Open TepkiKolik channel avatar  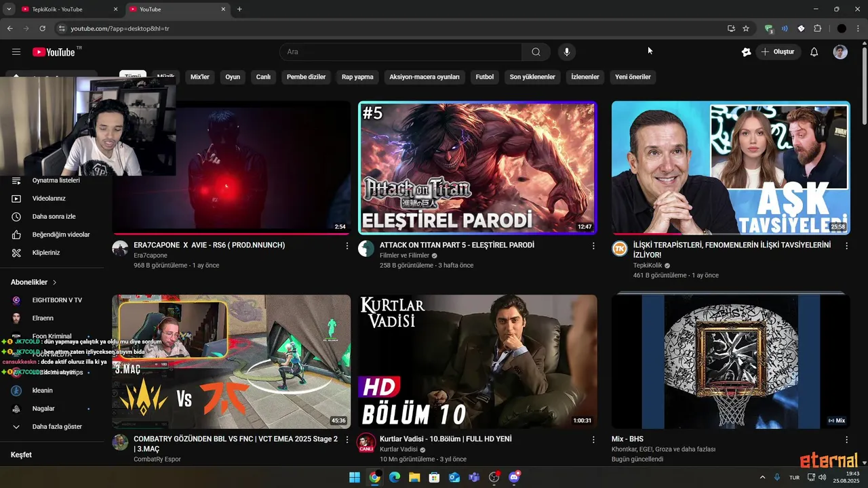(x=620, y=248)
